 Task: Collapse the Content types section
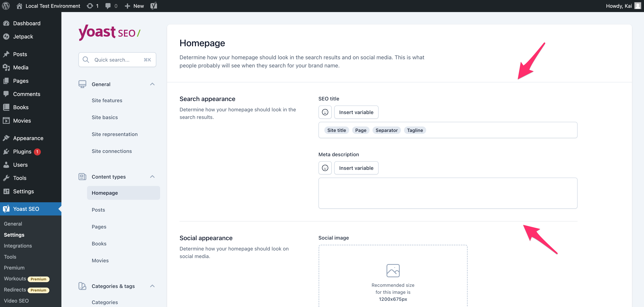point(152,176)
